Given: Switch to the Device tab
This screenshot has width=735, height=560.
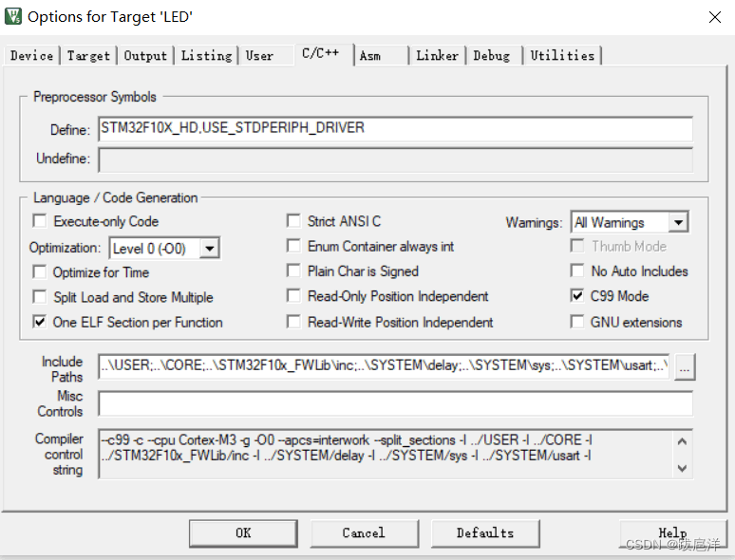Looking at the screenshot, I should [x=32, y=55].
